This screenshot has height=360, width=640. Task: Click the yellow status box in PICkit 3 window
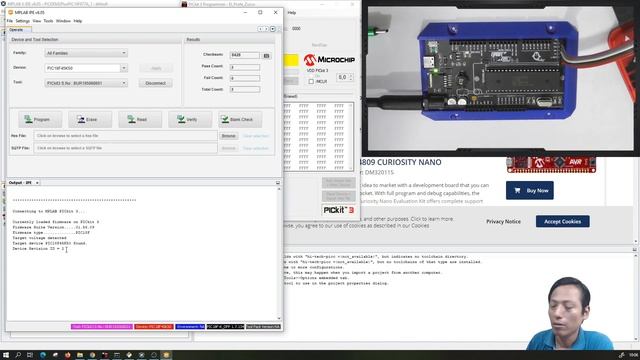[291, 60]
